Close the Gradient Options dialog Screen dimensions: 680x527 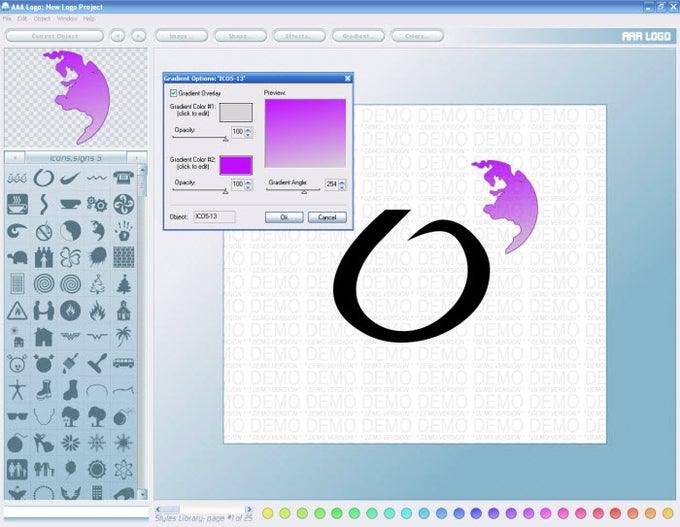tap(347, 78)
